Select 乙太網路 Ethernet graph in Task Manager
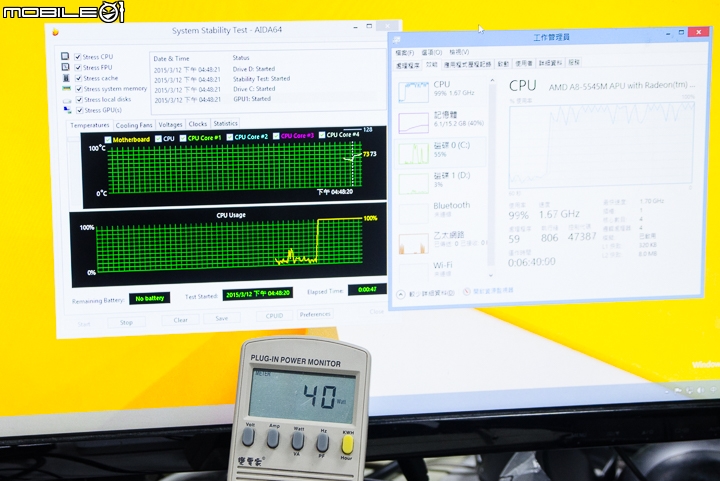The width and height of the screenshot is (720, 481). click(413, 243)
